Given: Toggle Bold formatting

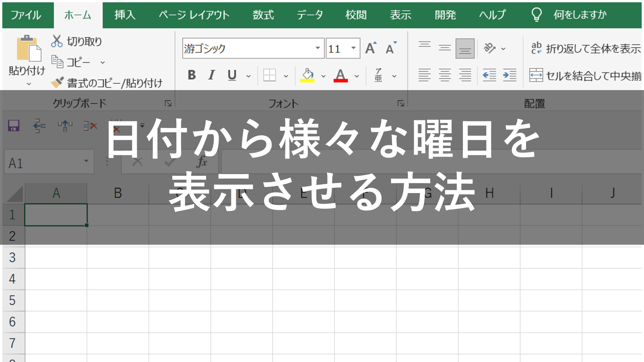Looking at the screenshot, I should click(192, 75).
